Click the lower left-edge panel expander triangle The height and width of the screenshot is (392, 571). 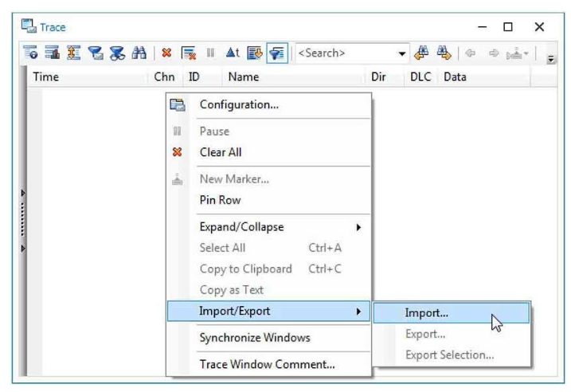point(23,249)
